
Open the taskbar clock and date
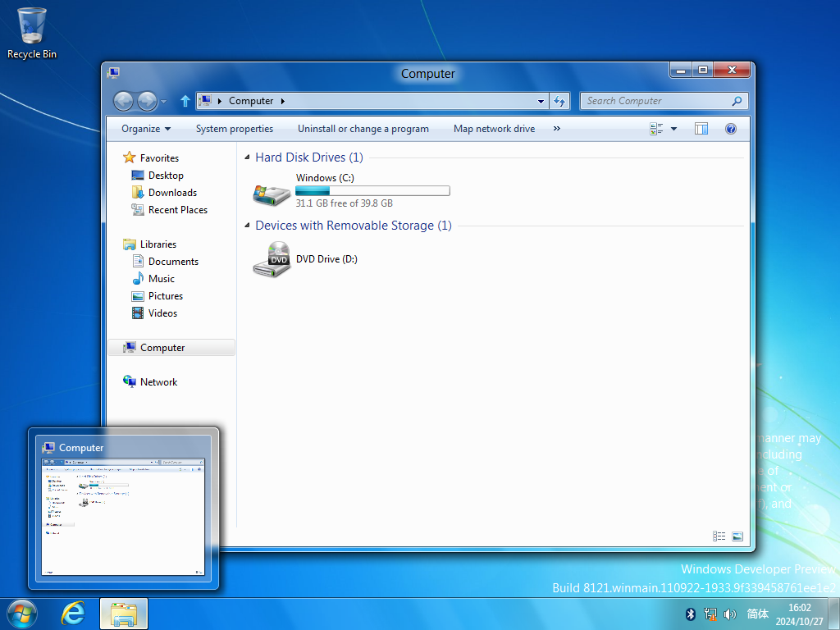(799, 614)
